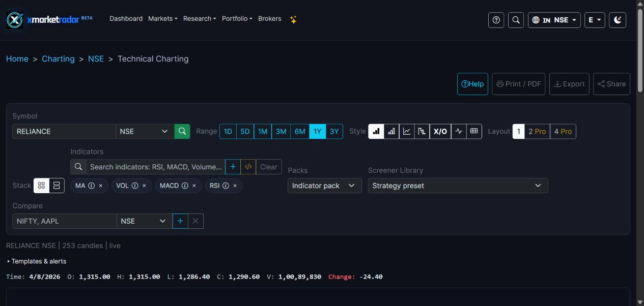Click green symbol search button
644x306 pixels.
point(182,131)
